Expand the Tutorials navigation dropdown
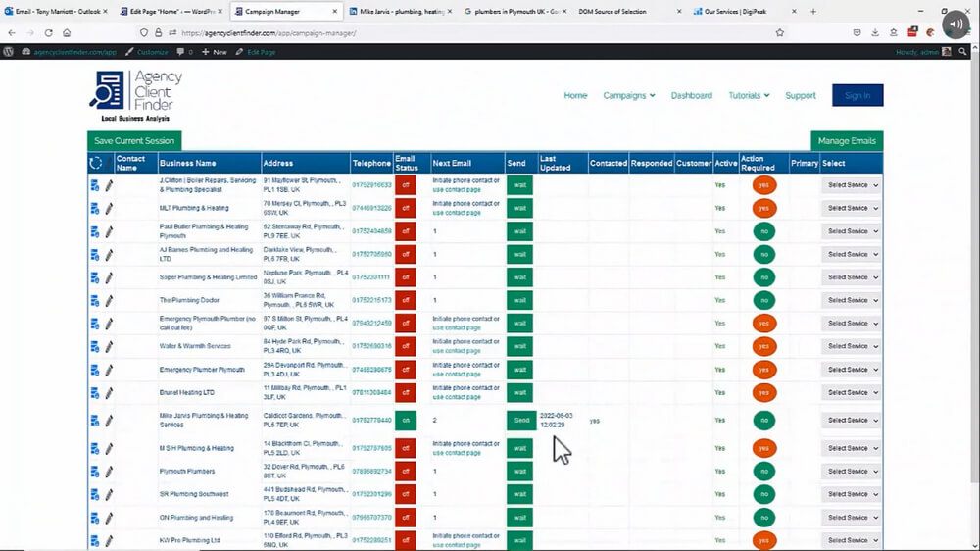The height and width of the screenshot is (551, 980). (x=749, y=96)
